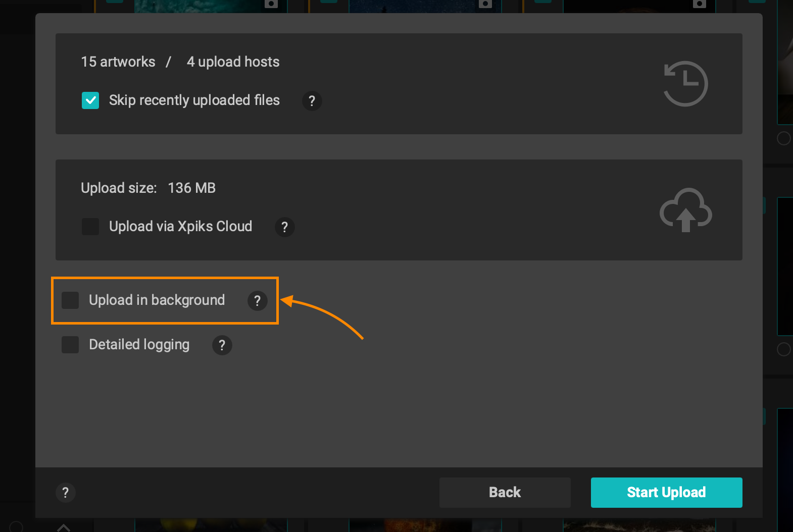Click the dialog help icon in footer
Screen dimensions: 793x532
point(66,493)
